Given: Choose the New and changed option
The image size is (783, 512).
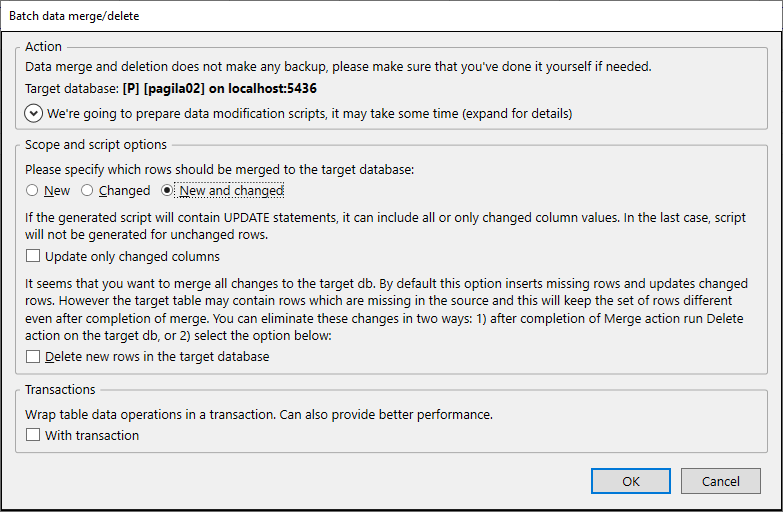Looking at the screenshot, I should tap(167, 190).
